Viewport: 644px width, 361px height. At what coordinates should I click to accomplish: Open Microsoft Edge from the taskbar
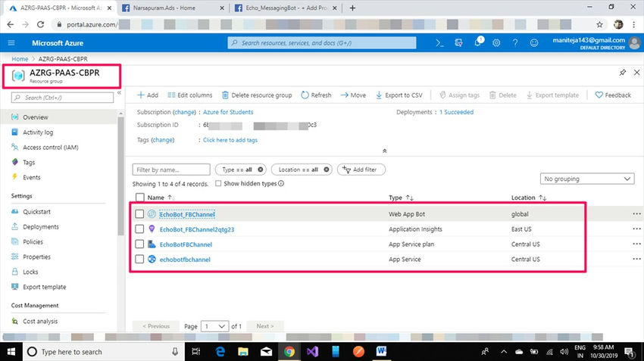[x=220, y=352]
